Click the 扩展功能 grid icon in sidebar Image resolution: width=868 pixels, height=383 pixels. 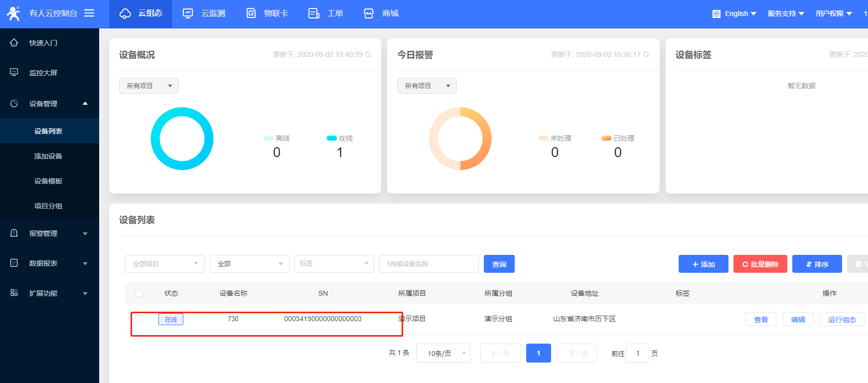coord(14,293)
